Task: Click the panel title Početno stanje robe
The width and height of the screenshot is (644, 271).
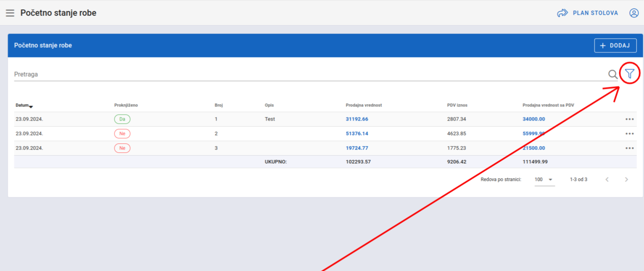Action: click(x=43, y=46)
